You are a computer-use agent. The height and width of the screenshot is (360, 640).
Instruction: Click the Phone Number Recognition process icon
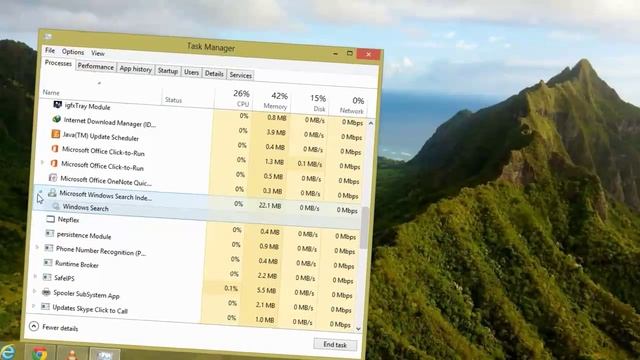point(49,248)
